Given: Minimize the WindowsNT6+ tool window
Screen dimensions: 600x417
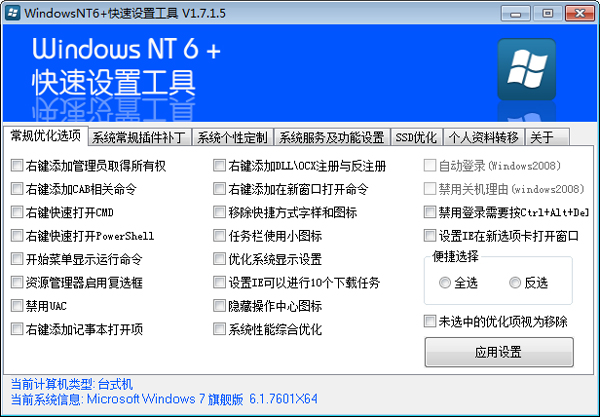Looking at the screenshot, I should (x=515, y=14).
